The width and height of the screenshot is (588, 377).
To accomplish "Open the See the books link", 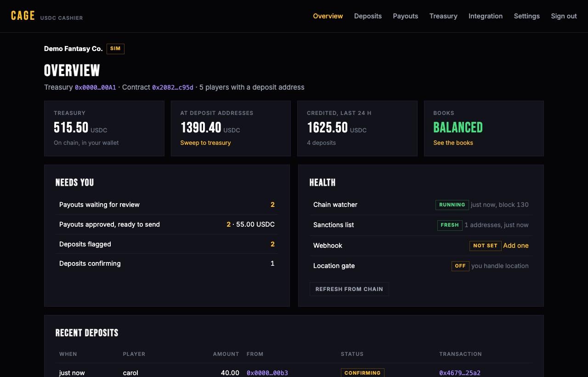I will click(x=453, y=143).
